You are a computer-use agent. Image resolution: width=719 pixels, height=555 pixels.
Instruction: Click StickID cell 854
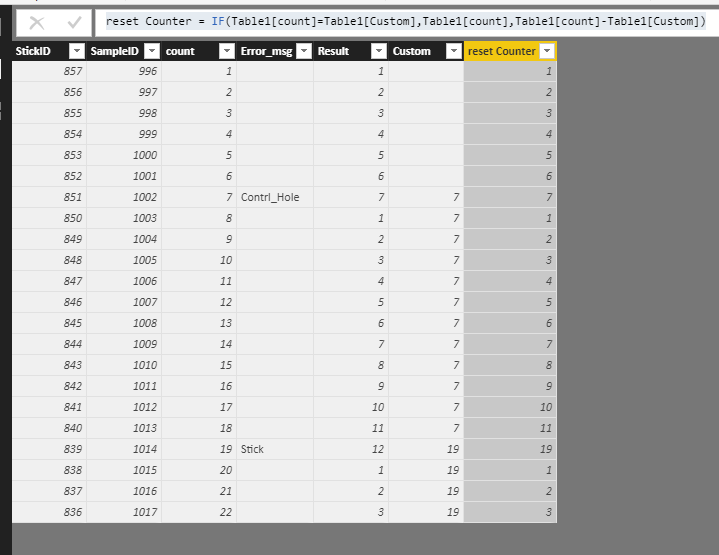pyautogui.click(x=50, y=134)
